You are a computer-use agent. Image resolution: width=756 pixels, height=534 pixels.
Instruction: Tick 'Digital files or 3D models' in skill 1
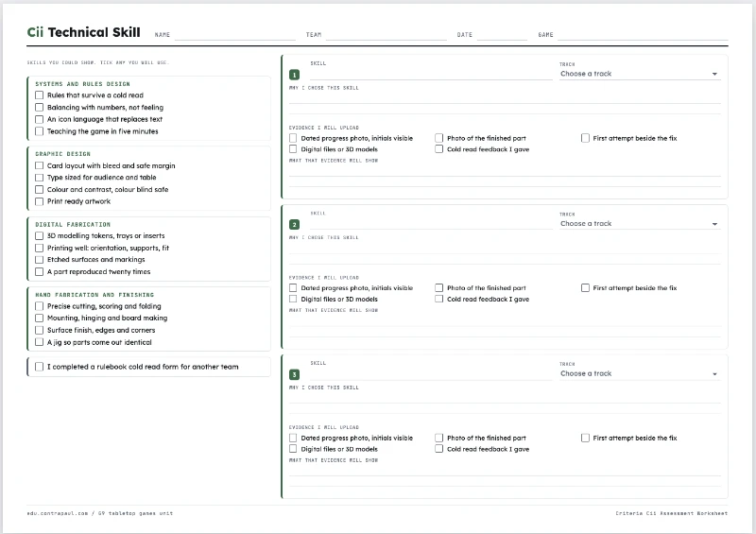click(x=293, y=149)
